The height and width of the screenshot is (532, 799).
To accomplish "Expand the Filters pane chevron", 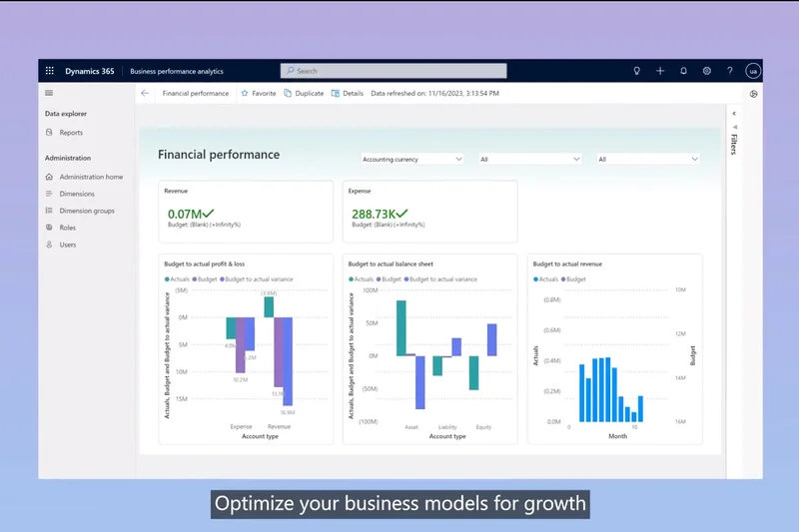I will [734, 114].
